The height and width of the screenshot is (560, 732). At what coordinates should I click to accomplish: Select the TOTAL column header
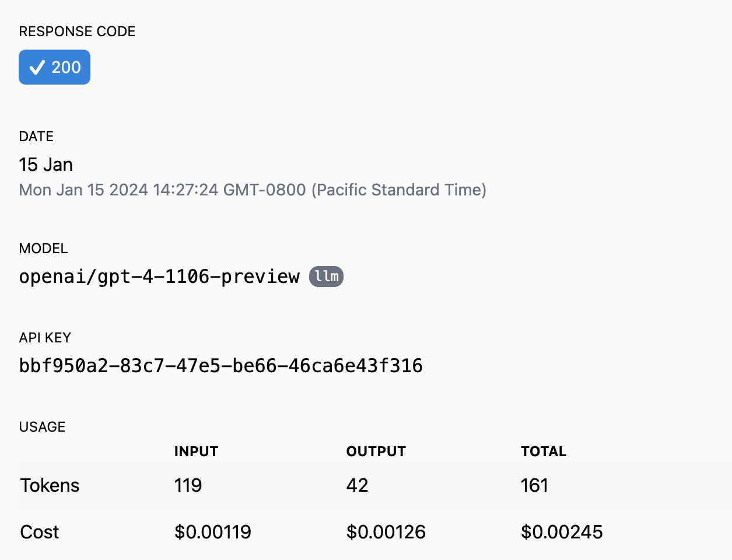(543, 451)
